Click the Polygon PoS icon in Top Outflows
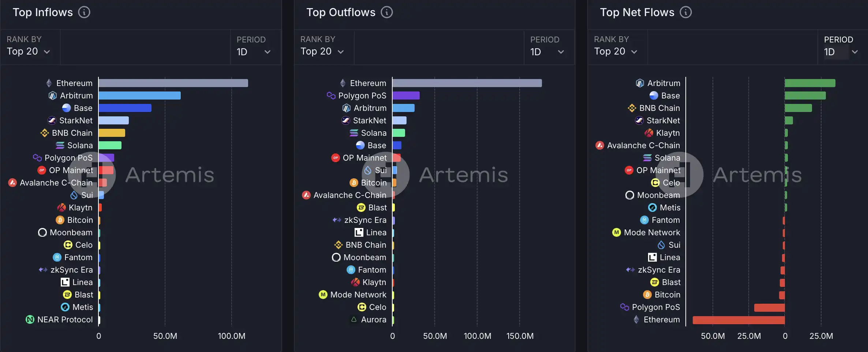The width and height of the screenshot is (868, 352). pyautogui.click(x=331, y=96)
